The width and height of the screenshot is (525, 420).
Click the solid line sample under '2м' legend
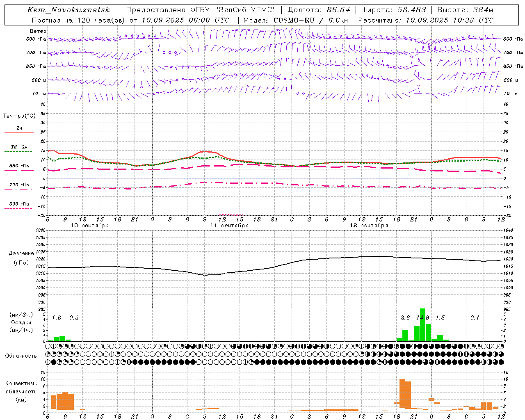pyautogui.click(x=19, y=132)
